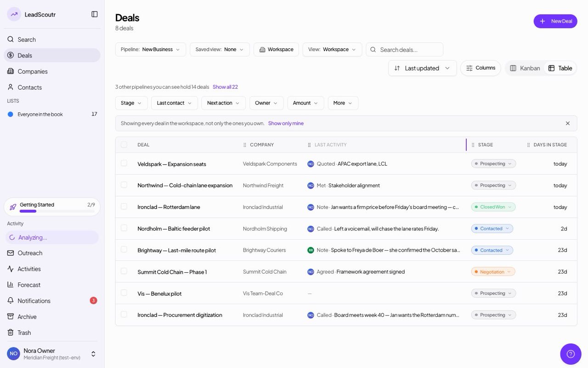This screenshot has height=368, width=588.
Task: Dismiss the workspace deals info banner
Action: click(568, 123)
